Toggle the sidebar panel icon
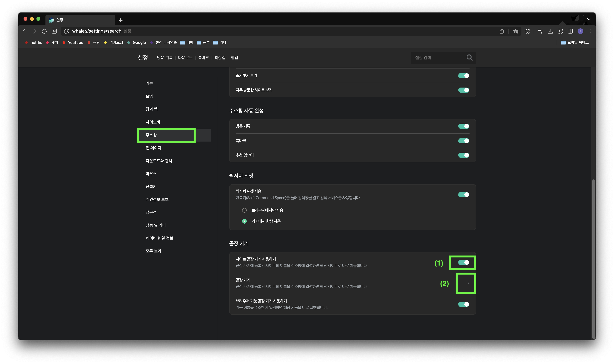Screen dimensions: 614x364 [570, 31]
